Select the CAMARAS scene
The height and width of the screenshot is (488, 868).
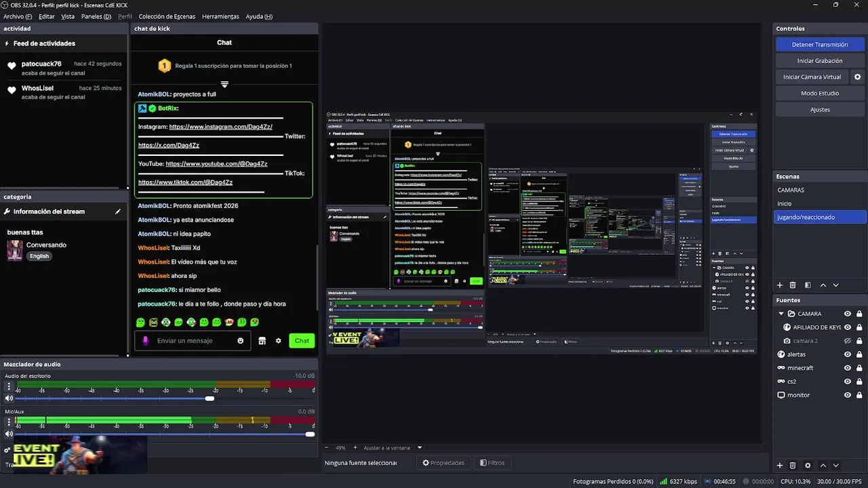[820, 190]
